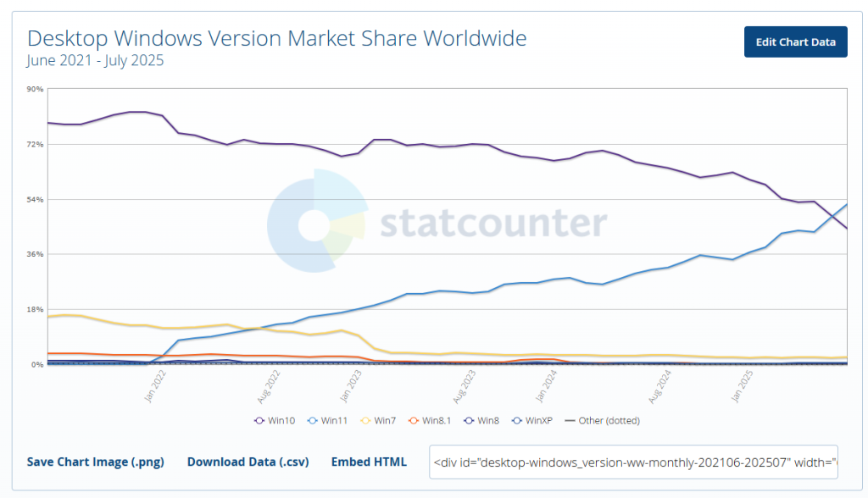Click the Jan 2022 axis label
Viewport: 868px width, 498px height.
point(155,386)
